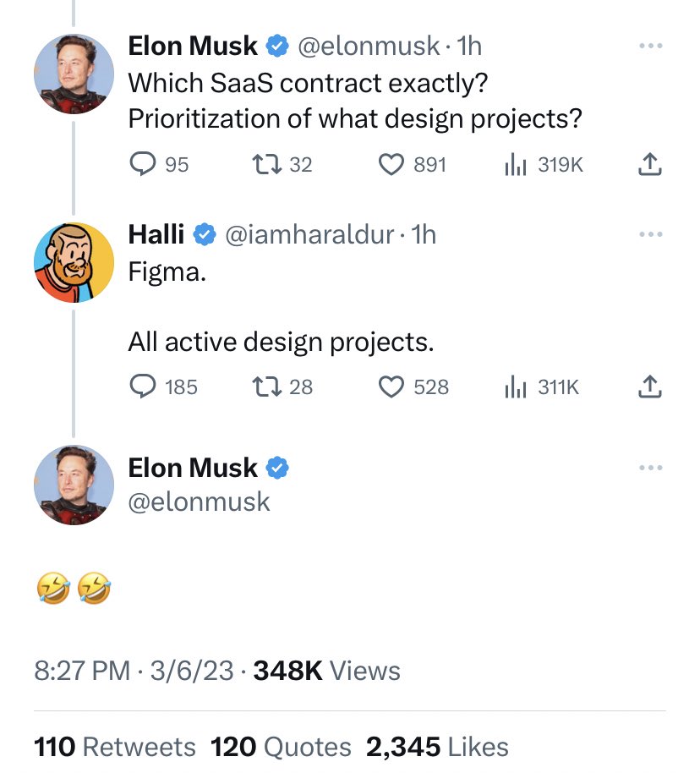Retweet the 'Which SaaS contract exactly?' tweet
Screen dimensions: 700x773
click(x=266, y=164)
